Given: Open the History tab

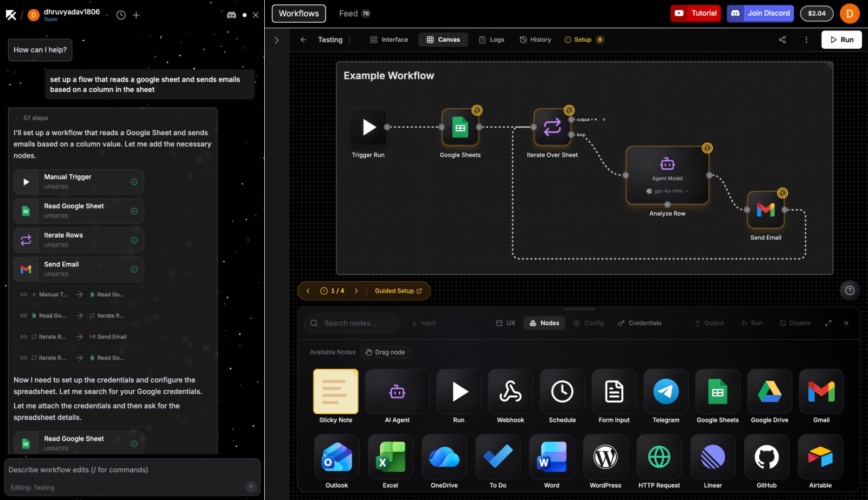Looking at the screenshot, I should 535,40.
